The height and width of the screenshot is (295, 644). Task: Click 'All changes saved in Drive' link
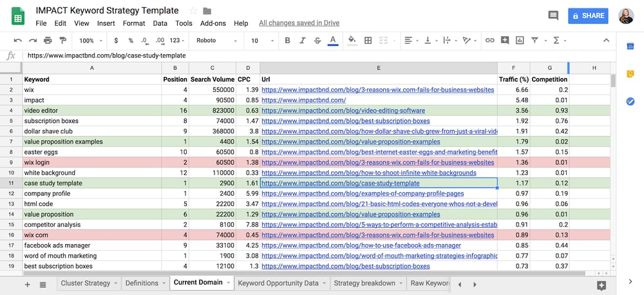(299, 23)
